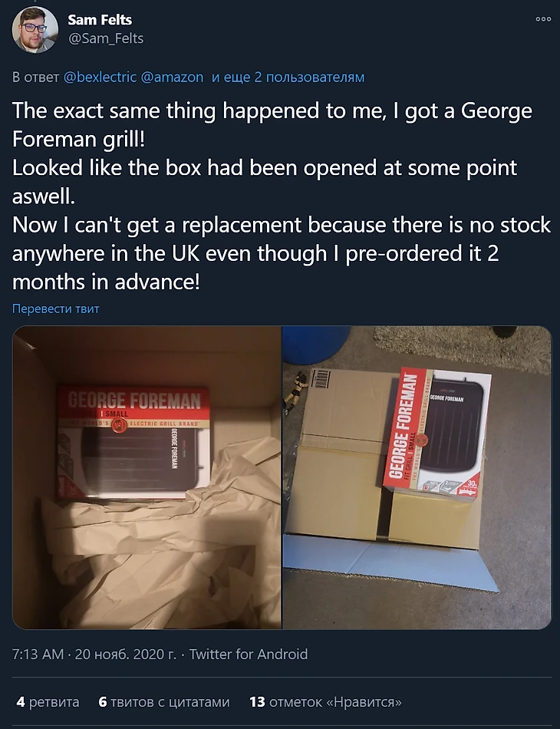This screenshot has height=729, width=560.
Task: Open the Sam Felts display name link
Action: [x=100, y=19]
